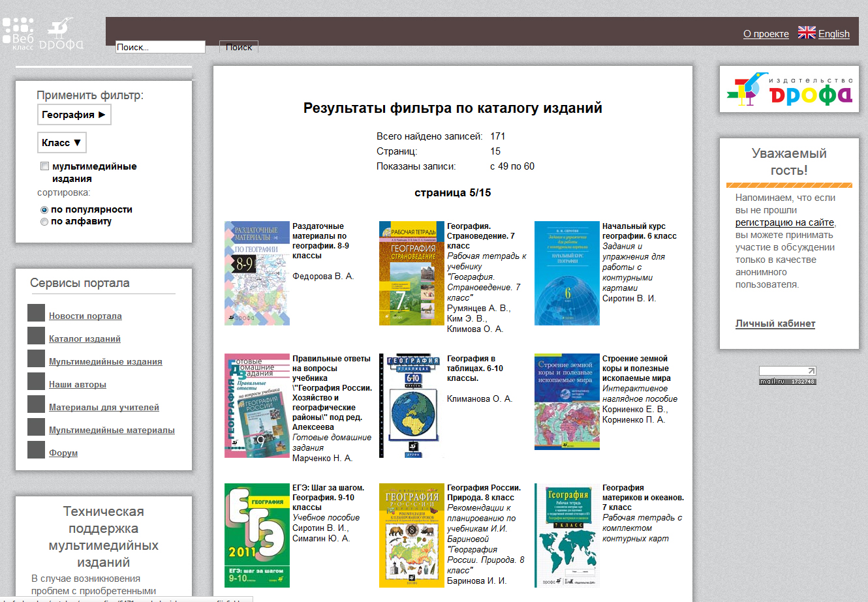Viewport: 868px width, 602px height.
Task: Click title География России. Природа. 8 класс
Action: 484,492
